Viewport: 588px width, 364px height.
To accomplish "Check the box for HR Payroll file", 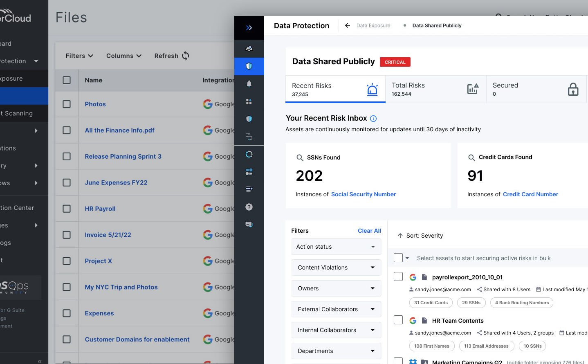I will 67,209.
